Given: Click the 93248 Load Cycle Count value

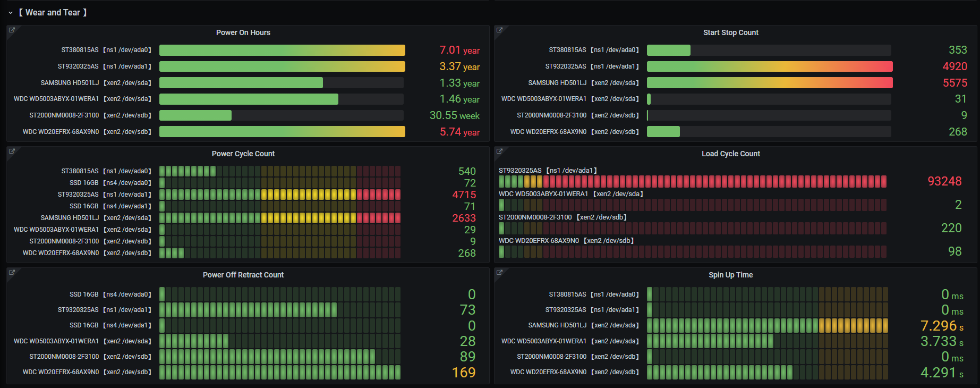Looking at the screenshot, I should pyautogui.click(x=944, y=182).
